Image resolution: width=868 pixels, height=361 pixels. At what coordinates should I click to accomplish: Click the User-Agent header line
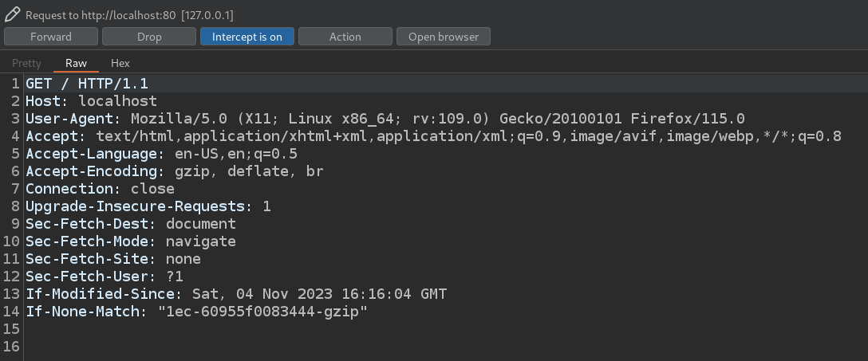[385, 118]
